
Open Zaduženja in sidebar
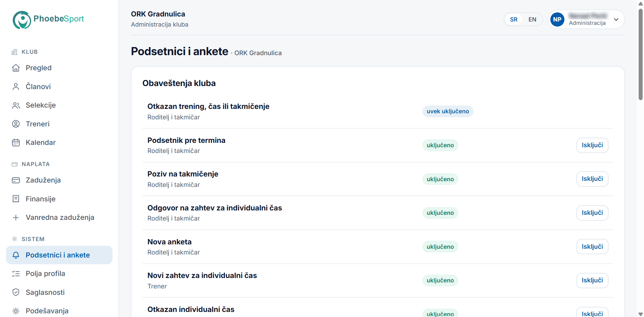coord(59,180)
